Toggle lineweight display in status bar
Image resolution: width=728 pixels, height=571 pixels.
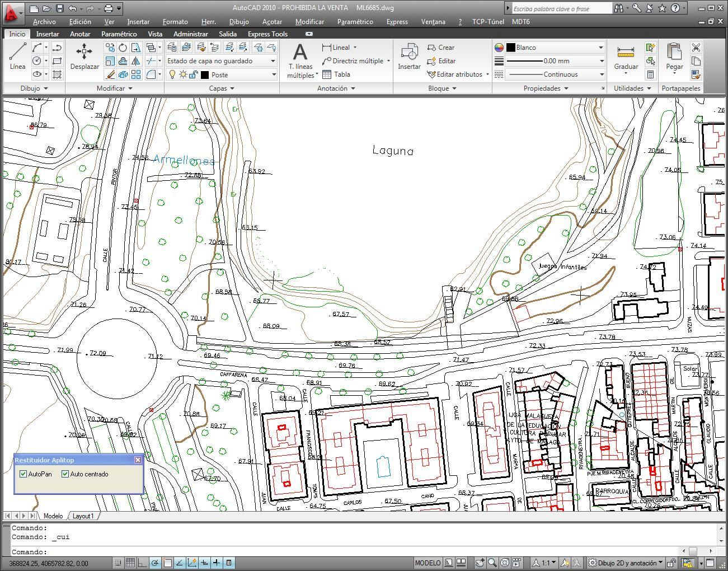217,563
